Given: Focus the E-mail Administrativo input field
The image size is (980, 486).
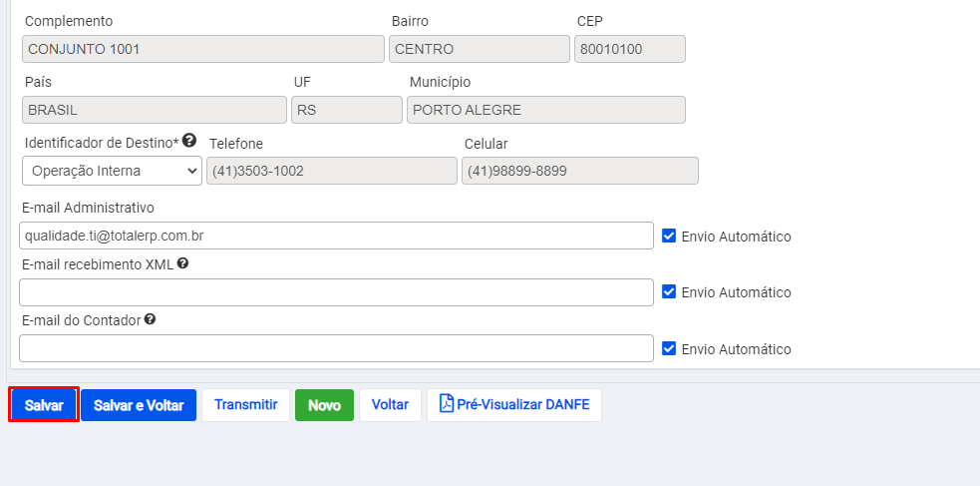Looking at the screenshot, I should (336, 236).
